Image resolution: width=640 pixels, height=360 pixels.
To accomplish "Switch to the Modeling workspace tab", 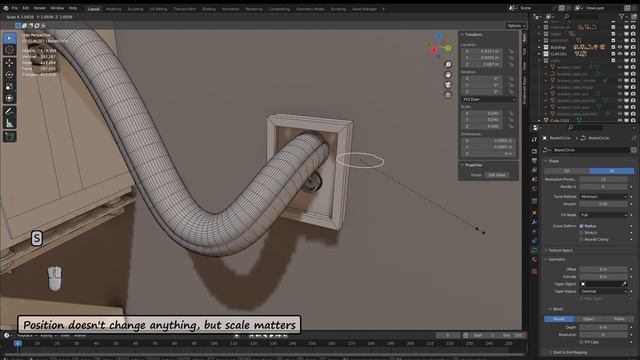I will [x=113, y=9].
